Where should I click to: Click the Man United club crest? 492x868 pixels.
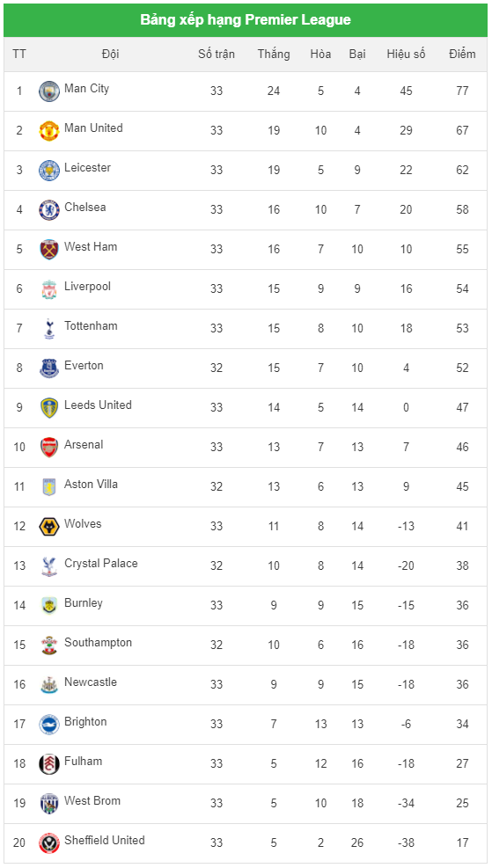(x=48, y=131)
